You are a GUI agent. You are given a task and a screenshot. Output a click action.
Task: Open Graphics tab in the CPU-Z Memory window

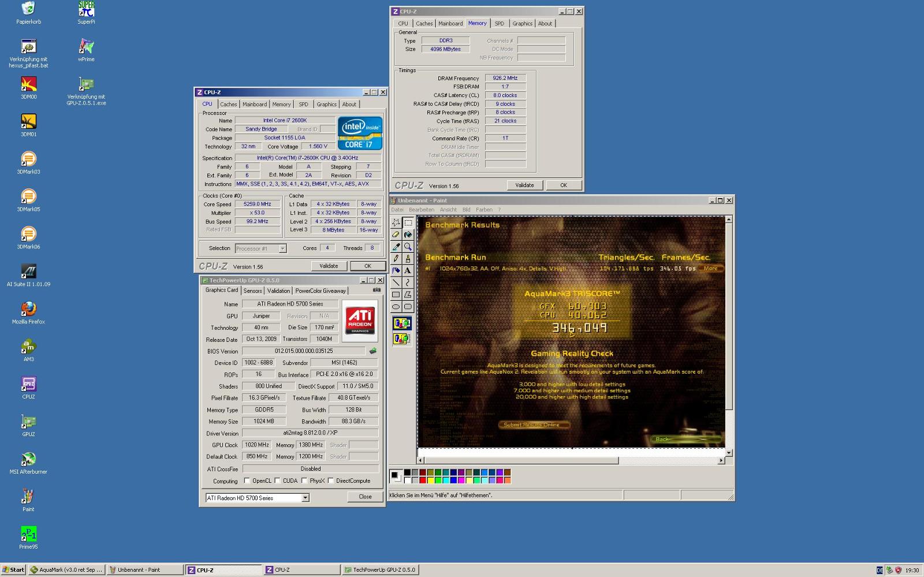point(523,24)
